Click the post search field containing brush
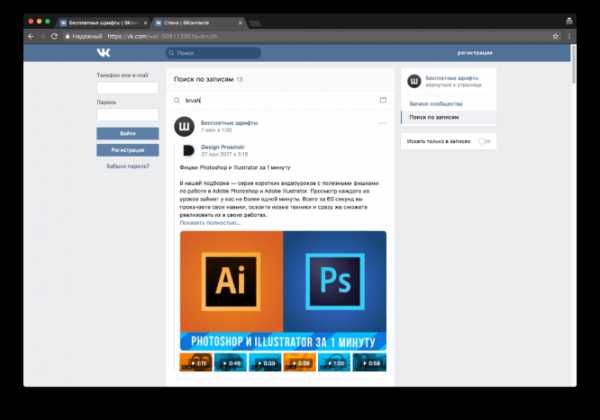Screen dimensions: 600x420 pos(279,100)
